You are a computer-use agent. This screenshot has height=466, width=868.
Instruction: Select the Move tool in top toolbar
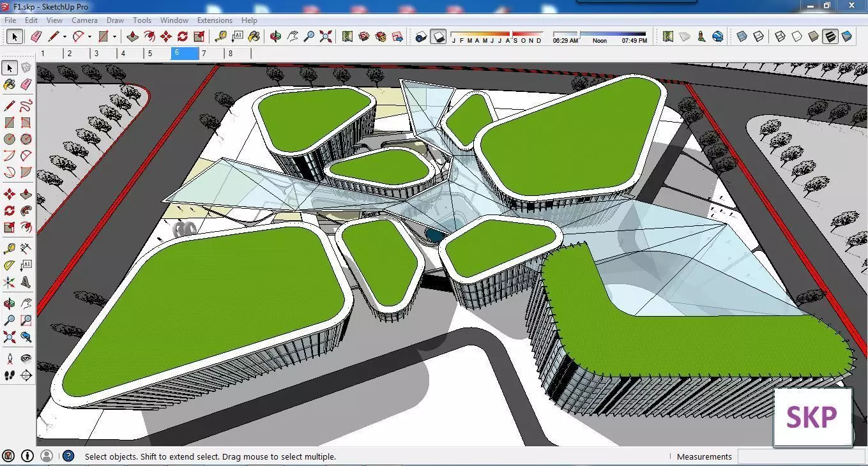click(166, 36)
